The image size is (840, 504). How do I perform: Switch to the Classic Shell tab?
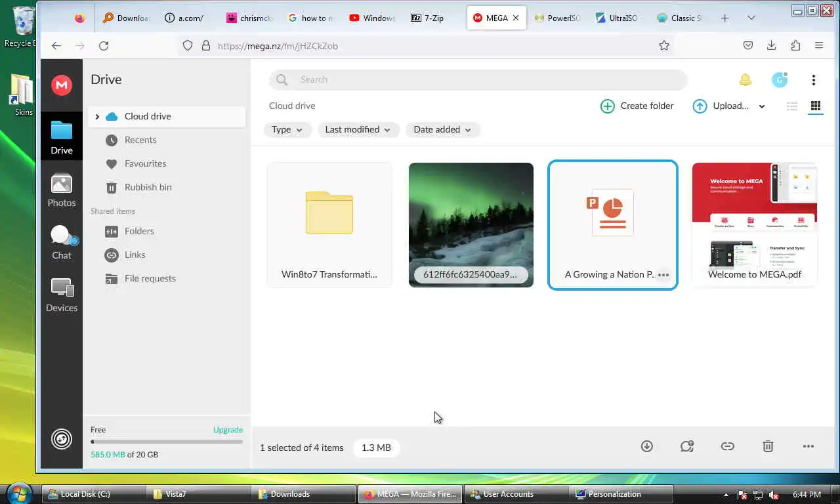coord(681,18)
